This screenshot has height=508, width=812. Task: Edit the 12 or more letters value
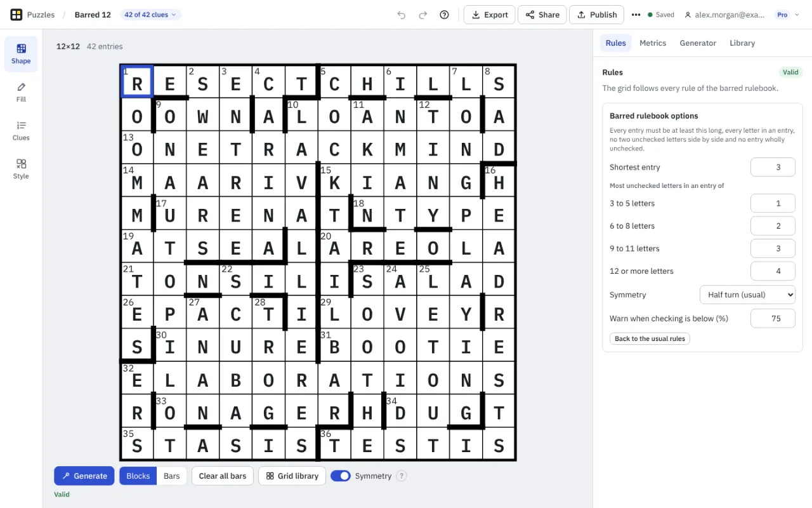pyautogui.click(x=773, y=271)
